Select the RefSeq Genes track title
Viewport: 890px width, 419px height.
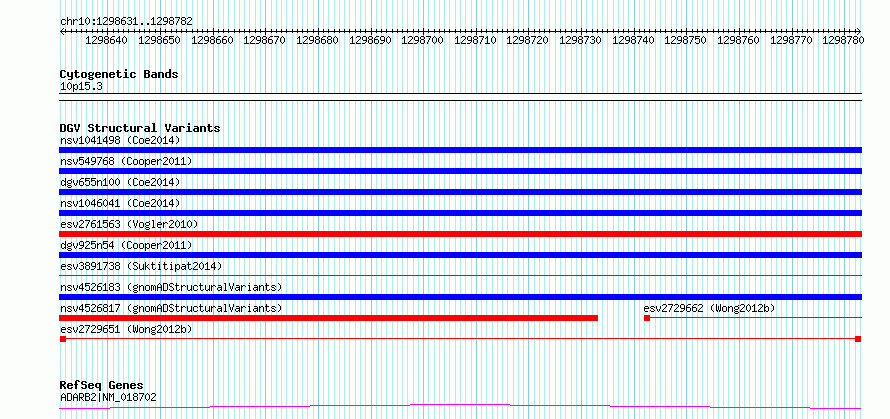[102, 386]
